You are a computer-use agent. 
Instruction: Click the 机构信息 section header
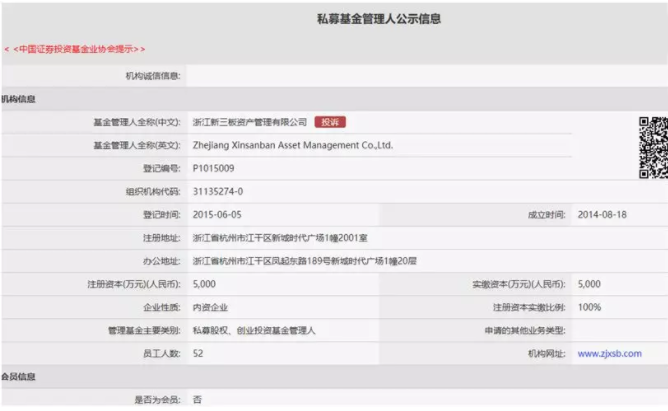tap(18, 100)
